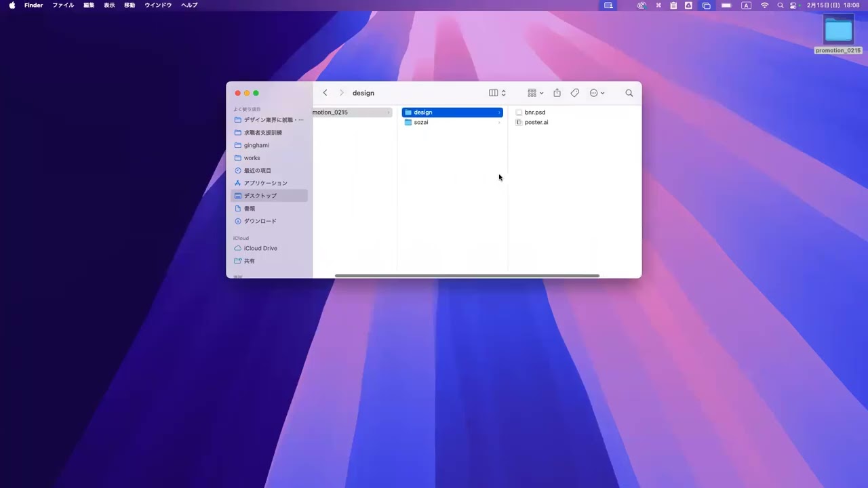
Task: Open アプリケーション in the sidebar
Action: pos(269,183)
